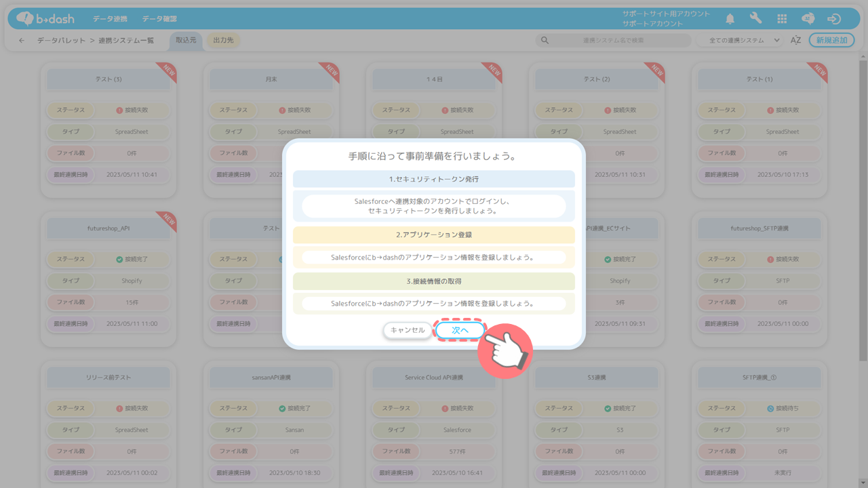Open the apps grid icon

click(782, 19)
